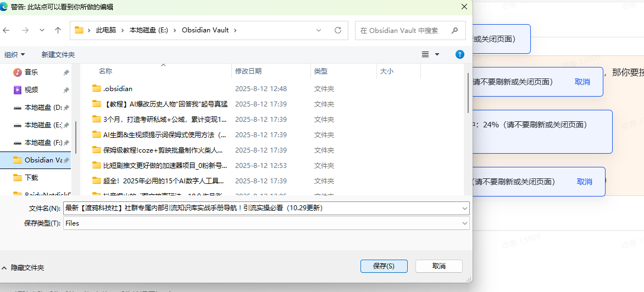Screen dimensions: 644x292
Task: Open the 保存类型 Files dropdown
Action: click(266, 223)
